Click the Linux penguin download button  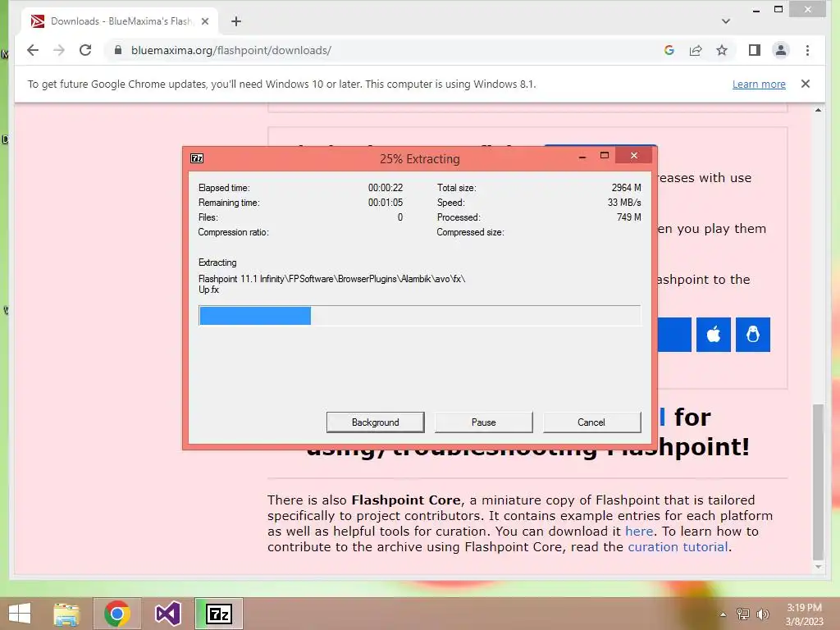pos(753,335)
